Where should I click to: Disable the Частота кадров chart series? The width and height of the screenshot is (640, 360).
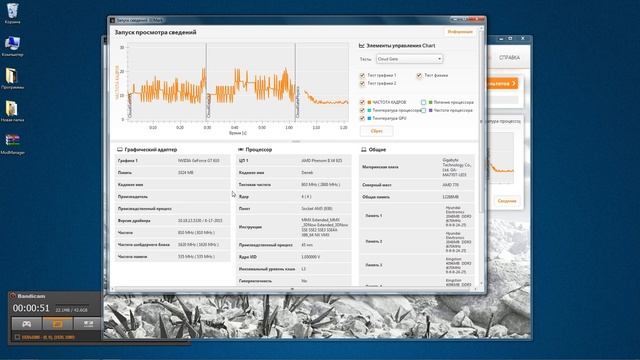pyautogui.click(x=362, y=102)
